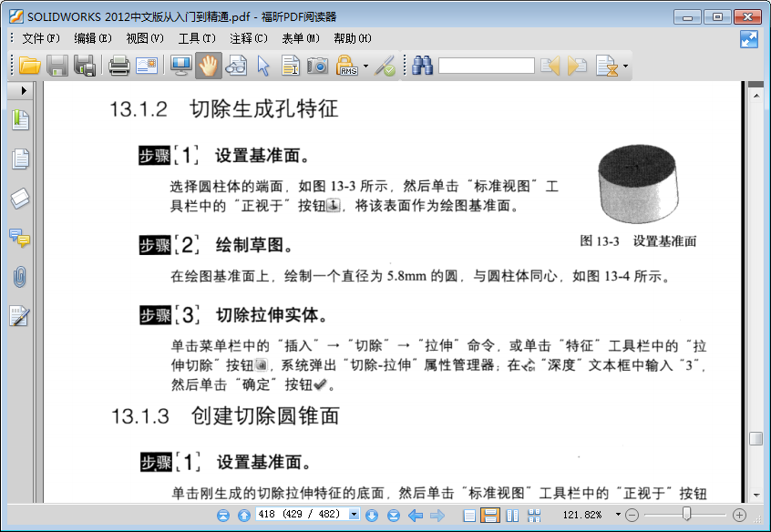Select the arrow Select Annotation tool

pos(263,66)
